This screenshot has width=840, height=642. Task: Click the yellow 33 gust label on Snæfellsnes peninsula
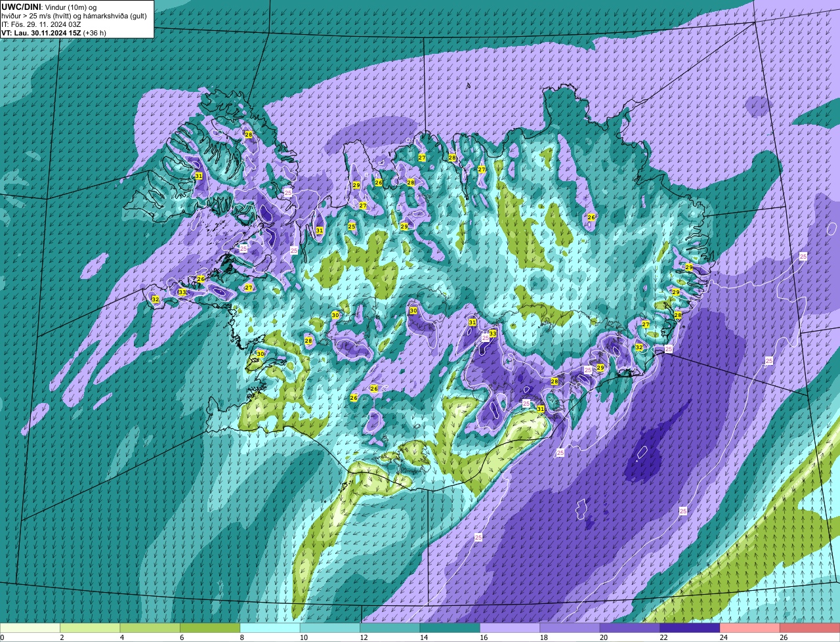[182, 292]
